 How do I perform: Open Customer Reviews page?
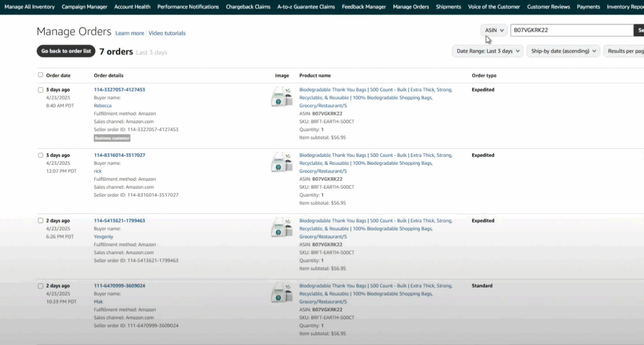[548, 7]
